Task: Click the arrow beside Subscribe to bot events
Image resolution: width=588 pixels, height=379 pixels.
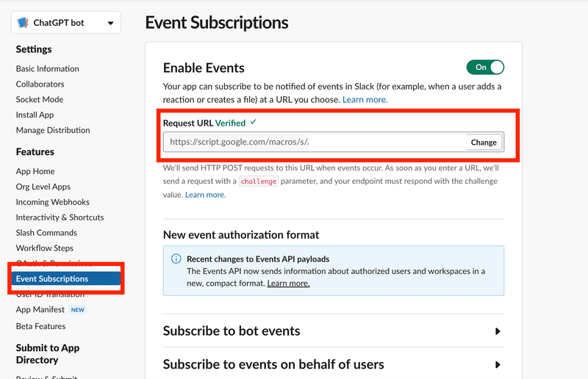Action: click(498, 331)
